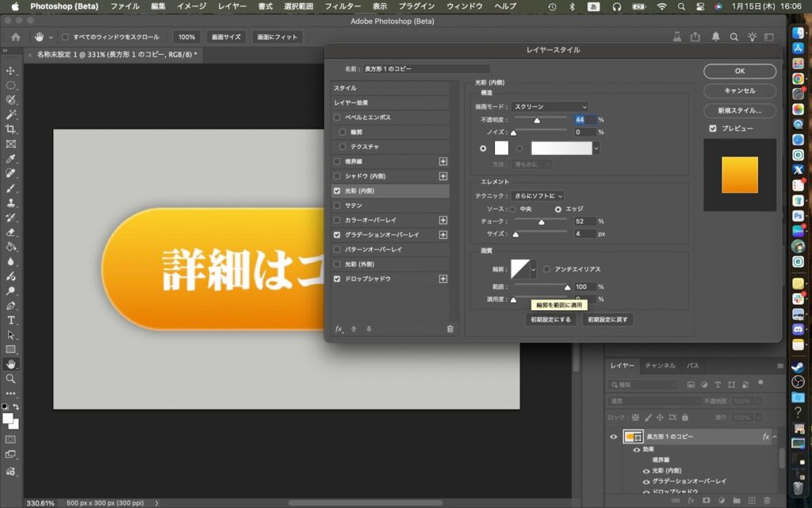Uncheck the プレビュー checkbox

coord(713,129)
